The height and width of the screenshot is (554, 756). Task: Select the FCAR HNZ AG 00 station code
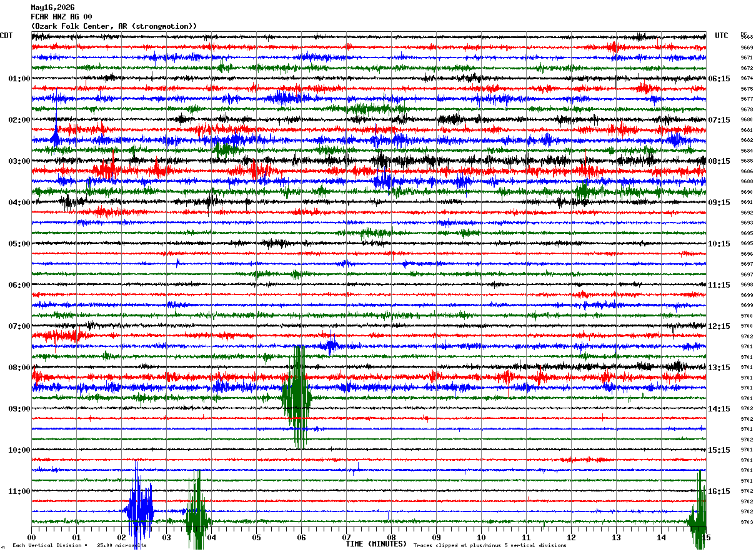61,17
